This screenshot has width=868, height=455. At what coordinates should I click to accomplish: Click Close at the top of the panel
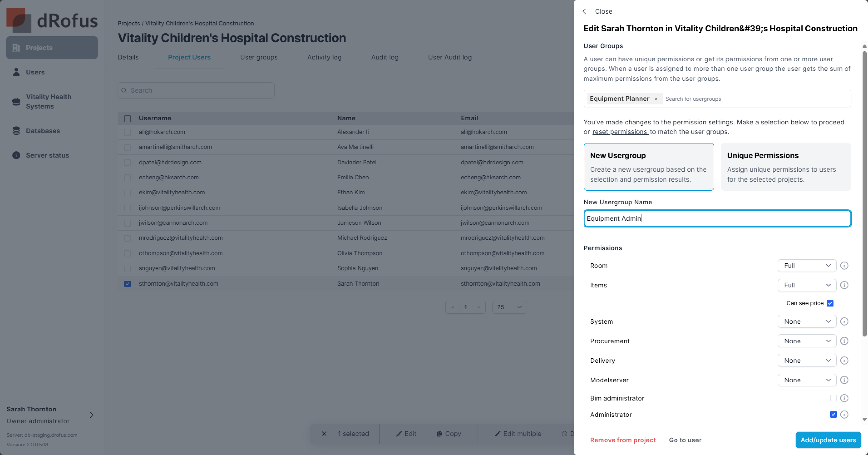[x=603, y=11]
